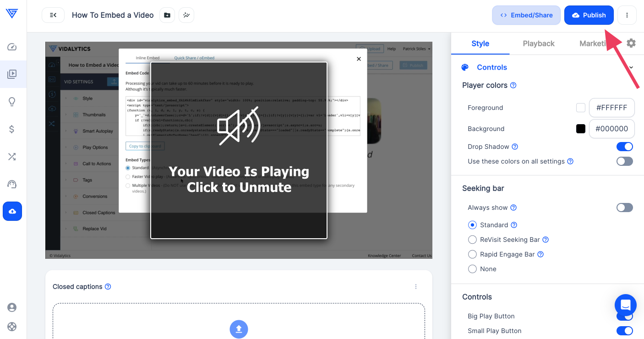Click the help icon next to Player colors
This screenshot has width=644, height=339.
click(513, 85)
